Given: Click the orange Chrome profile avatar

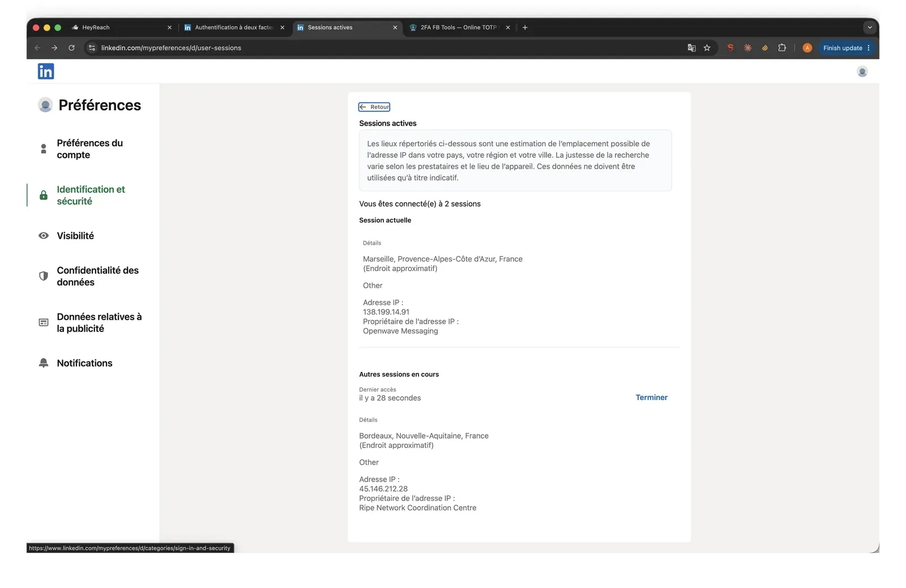Looking at the screenshot, I should (x=807, y=48).
